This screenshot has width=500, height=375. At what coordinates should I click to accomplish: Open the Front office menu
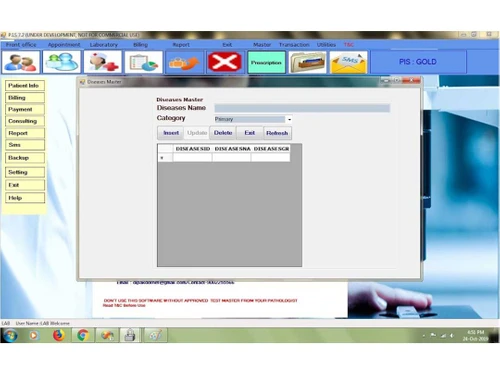[x=21, y=44]
